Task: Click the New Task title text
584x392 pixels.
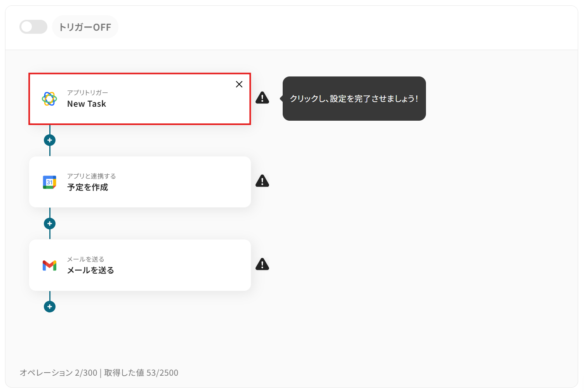Action: click(x=87, y=104)
